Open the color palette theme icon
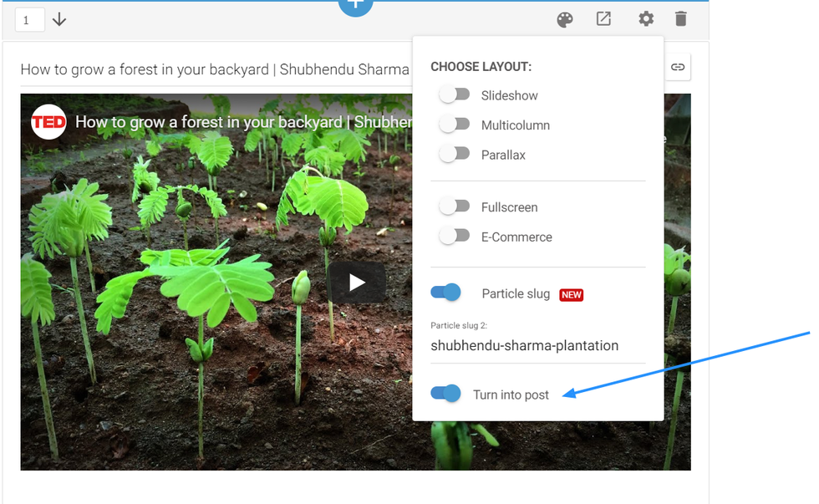819x504 pixels. pyautogui.click(x=565, y=19)
